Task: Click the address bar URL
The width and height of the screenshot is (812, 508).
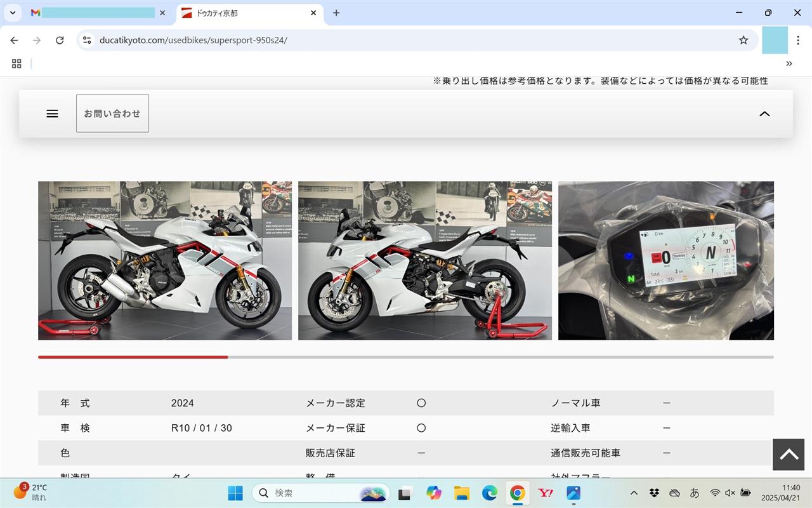Action: 193,40
